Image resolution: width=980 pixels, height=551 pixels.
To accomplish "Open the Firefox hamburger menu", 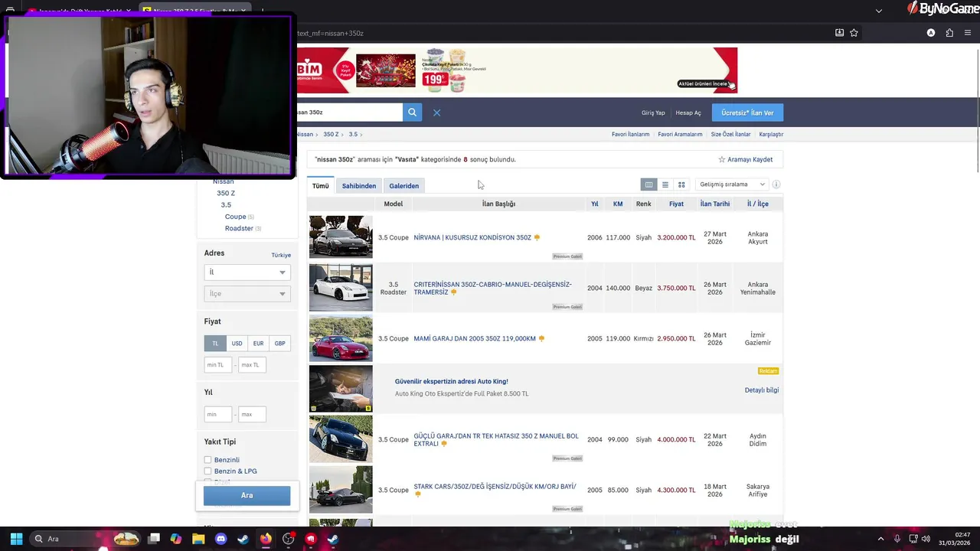I will coord(967,33).
